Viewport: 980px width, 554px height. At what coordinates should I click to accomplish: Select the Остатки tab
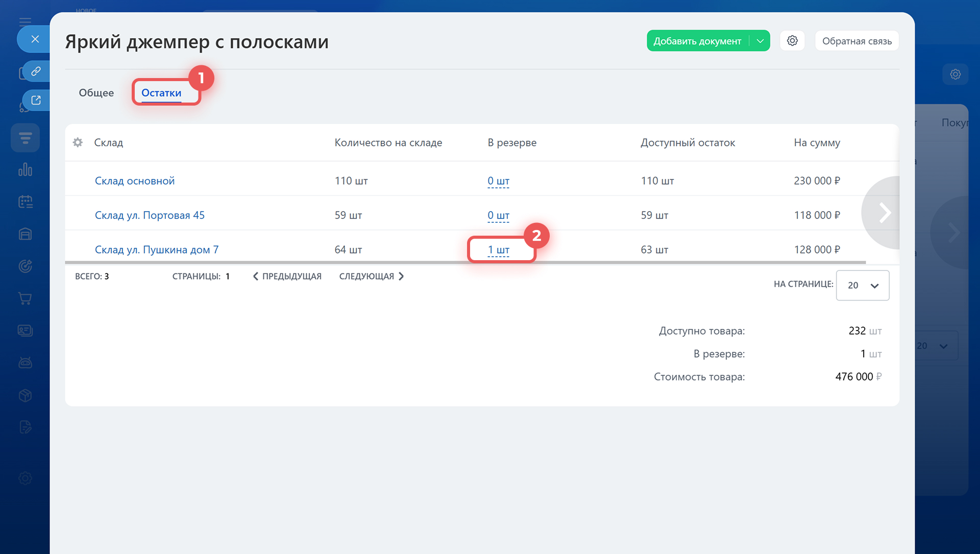point(161,93)
